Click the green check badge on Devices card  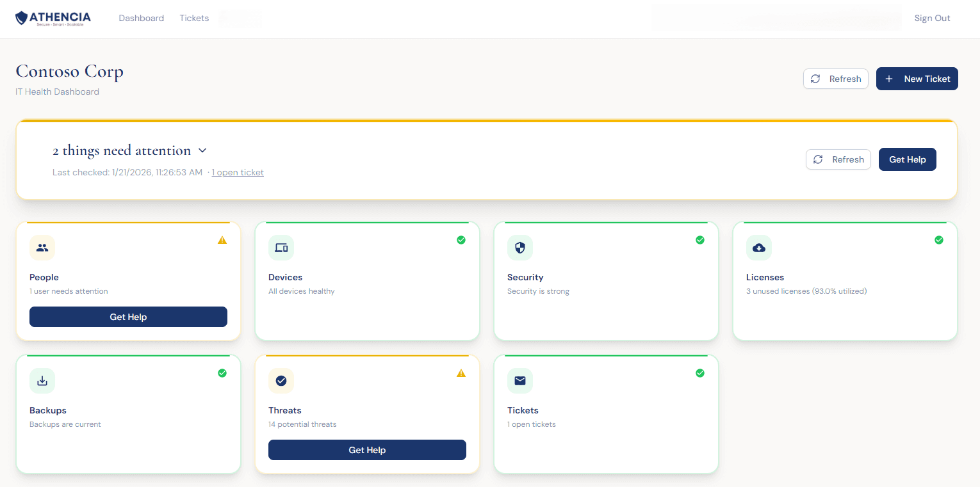pos(461,240)
